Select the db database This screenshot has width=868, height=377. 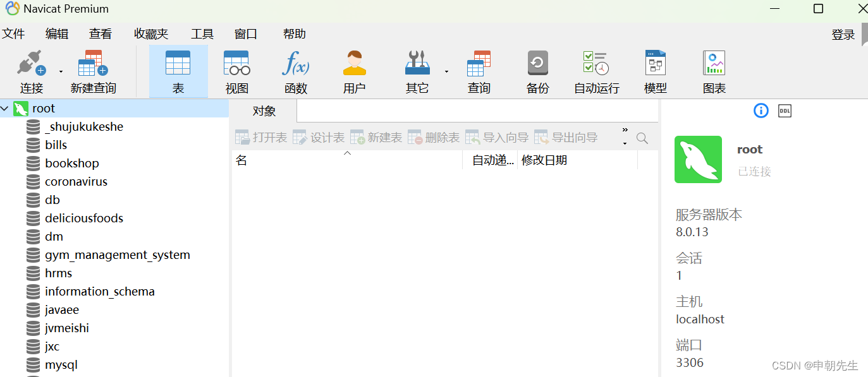[52, 200]
